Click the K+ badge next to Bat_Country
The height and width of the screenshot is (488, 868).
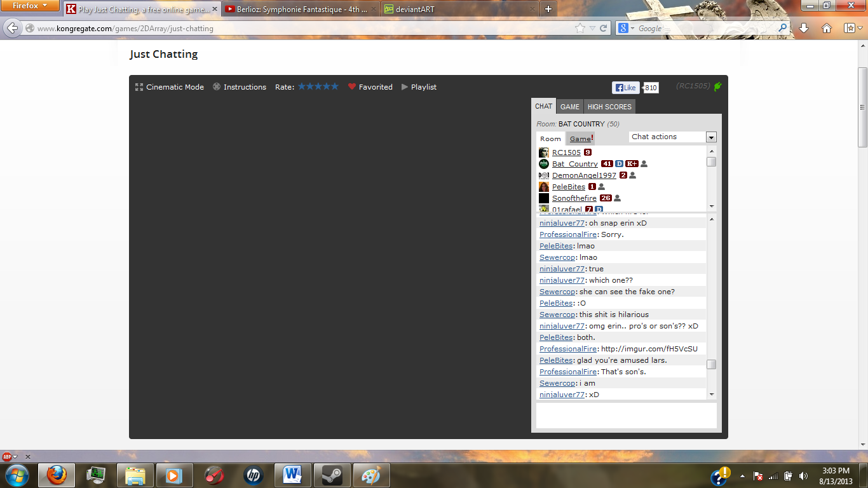632,164
